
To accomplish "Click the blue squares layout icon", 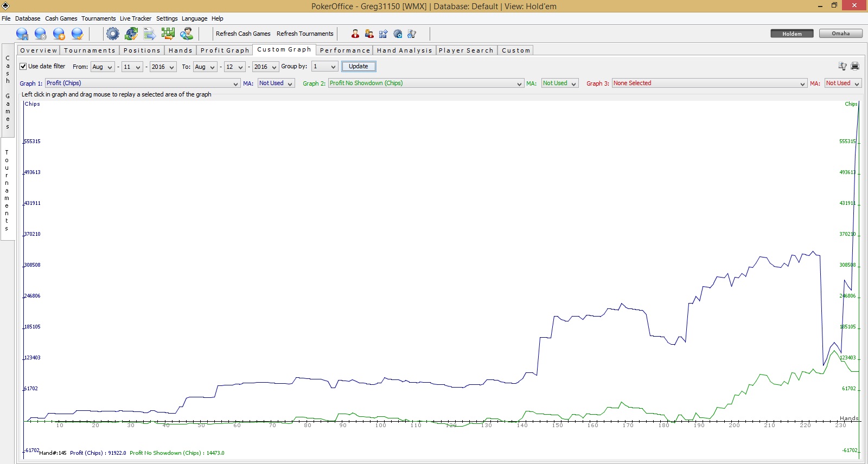I will 384,34.
